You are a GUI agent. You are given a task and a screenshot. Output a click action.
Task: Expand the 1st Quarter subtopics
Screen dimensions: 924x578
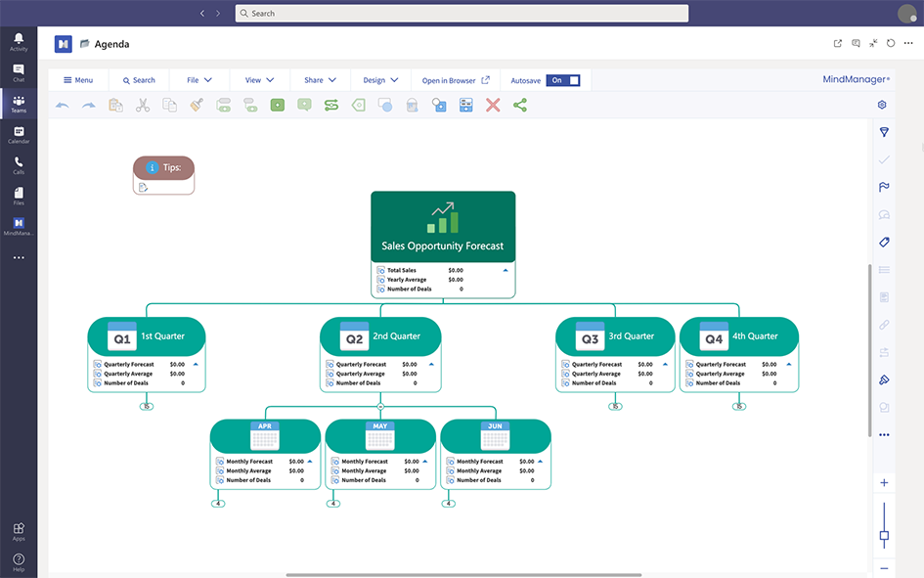point(147,406)
